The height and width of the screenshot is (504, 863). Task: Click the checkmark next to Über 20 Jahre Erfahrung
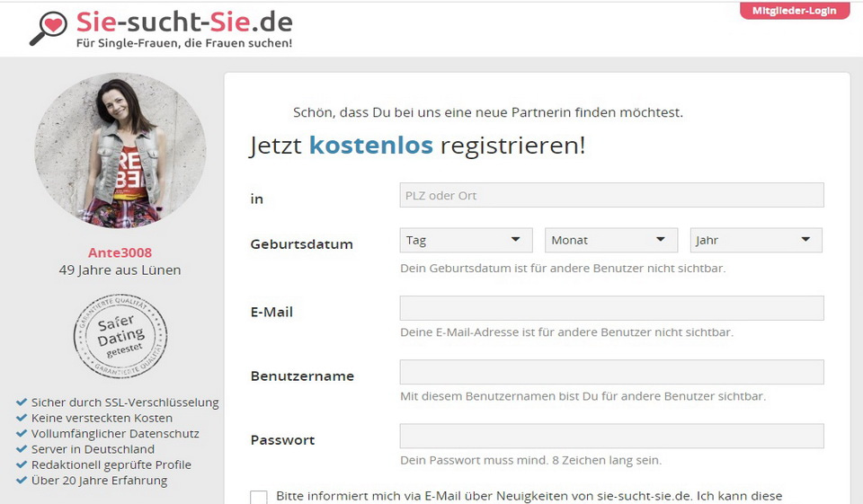pos(22,480)
